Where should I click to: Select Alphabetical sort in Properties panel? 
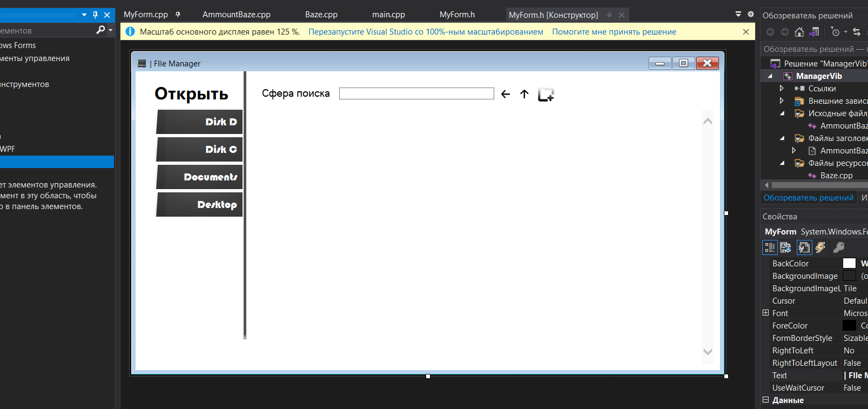785,247
